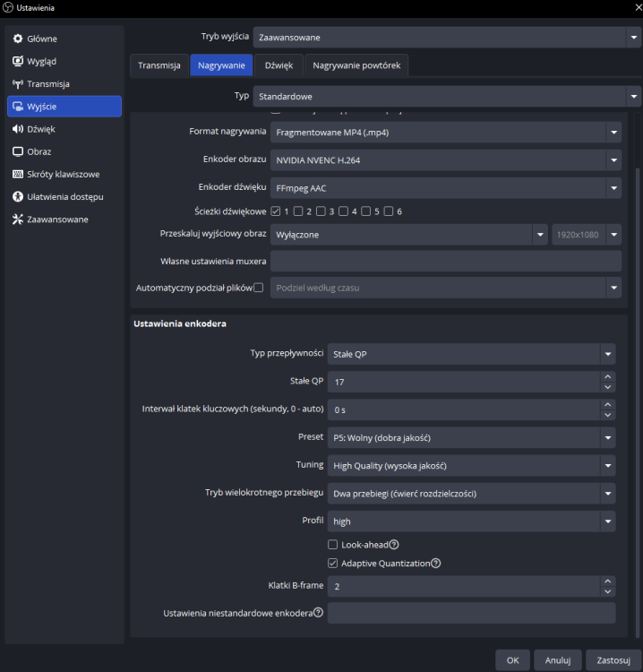
Task: Disable the Adaptive Quantization checkbox
Action: [333, 564]
